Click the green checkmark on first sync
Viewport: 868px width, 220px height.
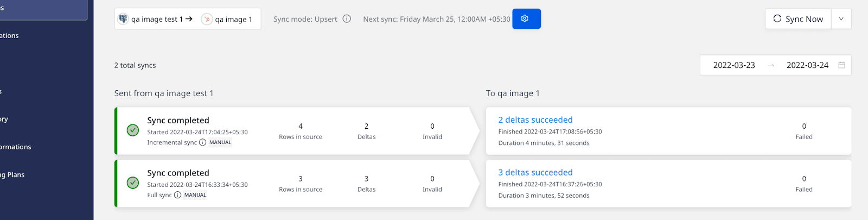tap(132, 130)
